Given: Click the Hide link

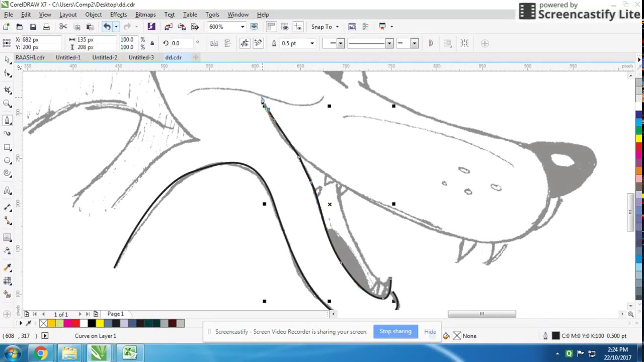Looking at the screenshot, I should click(x=430, y=332).
